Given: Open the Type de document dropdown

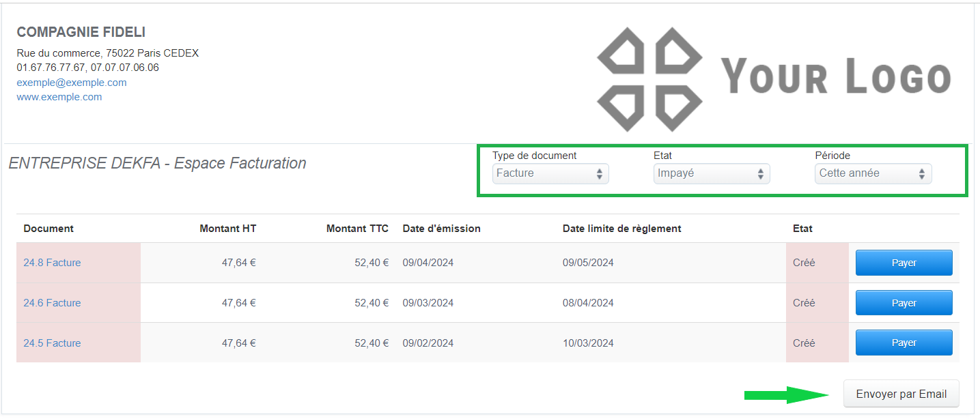Looking at the screenshot, I should pyautogui.click(x=550, y=173).
